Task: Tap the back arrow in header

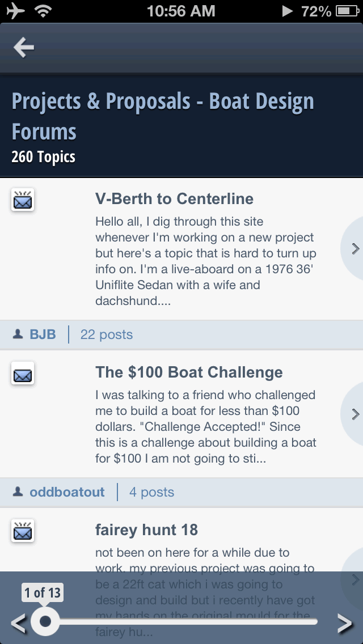Action: pos(23,48)
